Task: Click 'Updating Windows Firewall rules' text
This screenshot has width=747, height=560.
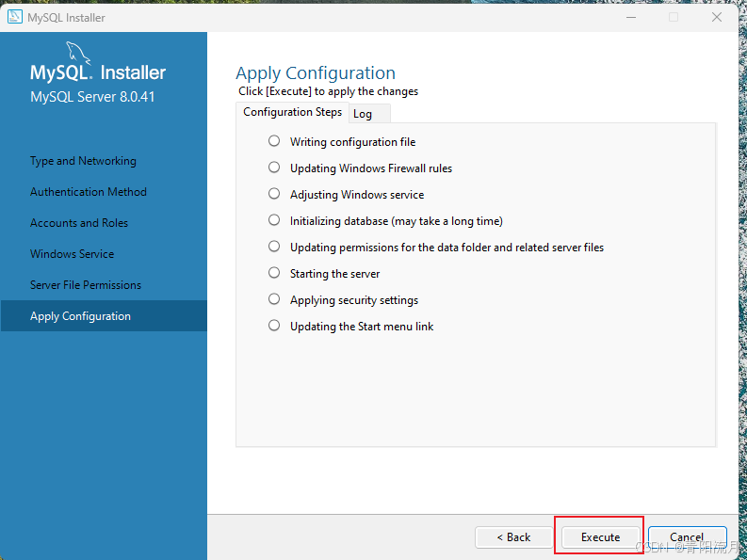Action: 371,168
